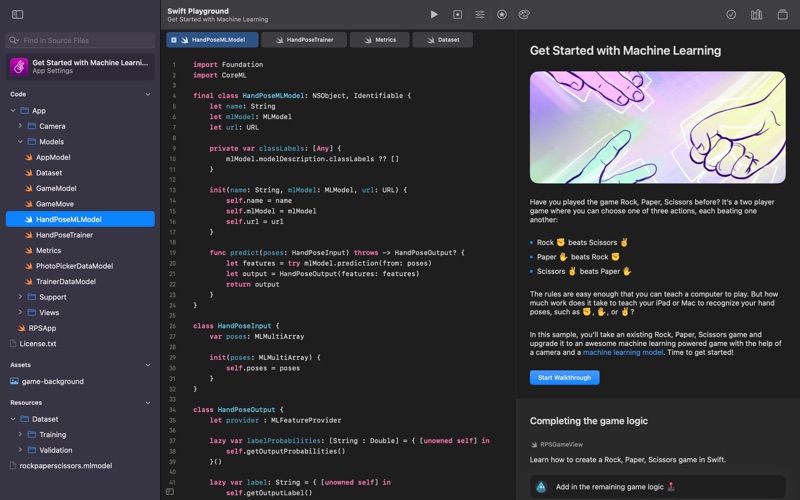Viewport: 800px width, 500px height.
Task: Click the Find in Source Files field
Action: pyautogui.click(x=80, y=40)
